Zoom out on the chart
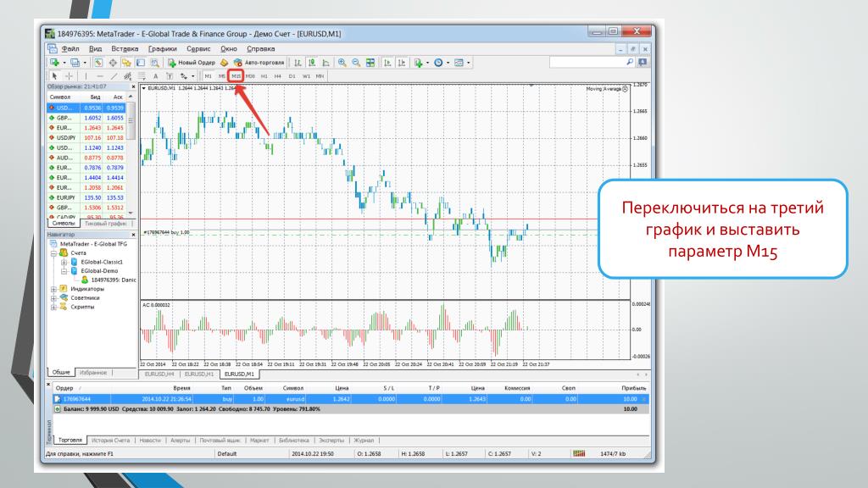 (356, 63)
